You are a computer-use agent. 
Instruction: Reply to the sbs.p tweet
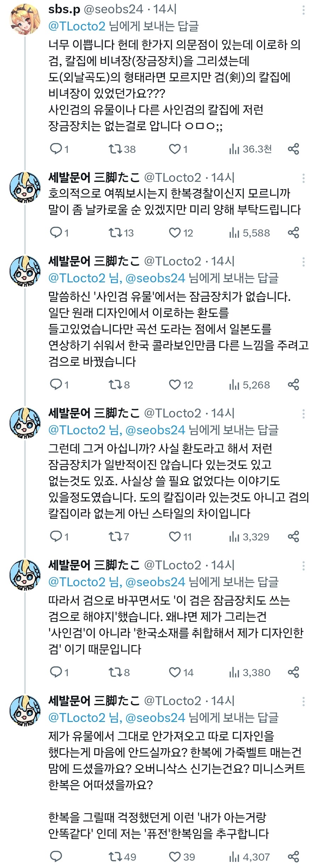tap(56, 149)
